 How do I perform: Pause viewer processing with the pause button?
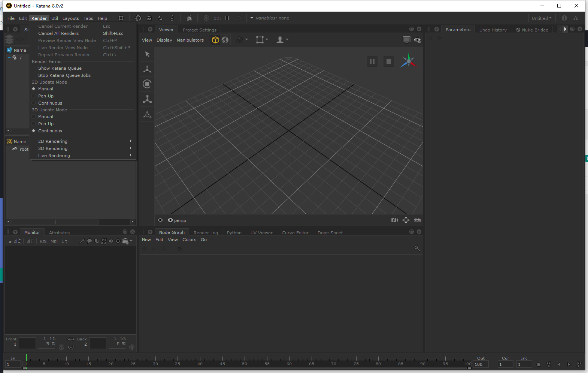pos(372,61)
